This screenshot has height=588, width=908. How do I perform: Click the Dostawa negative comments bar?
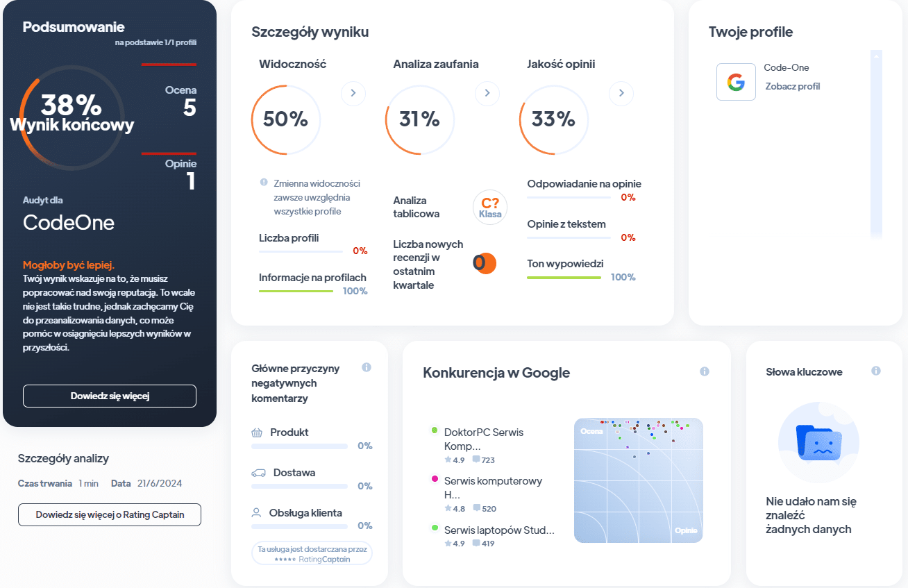point(299,486)
